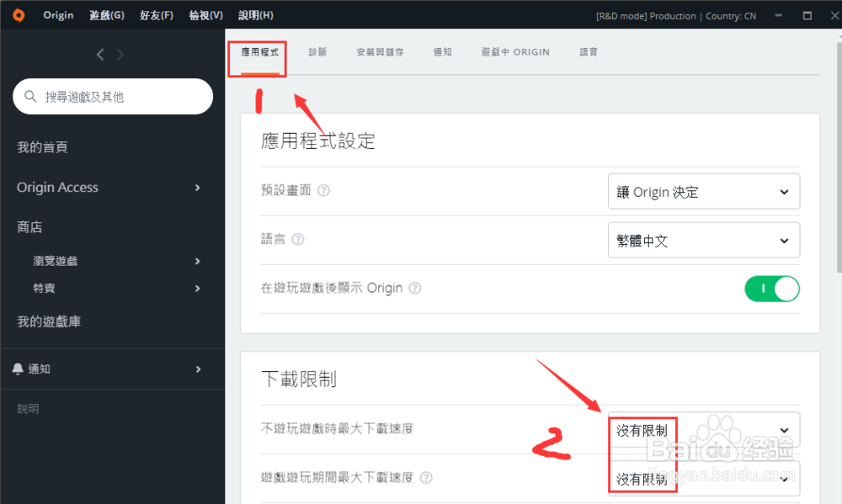Click the 搜尋遊戲及其他 search field
The width and height of the screenshot is (842, 504).
113,97
